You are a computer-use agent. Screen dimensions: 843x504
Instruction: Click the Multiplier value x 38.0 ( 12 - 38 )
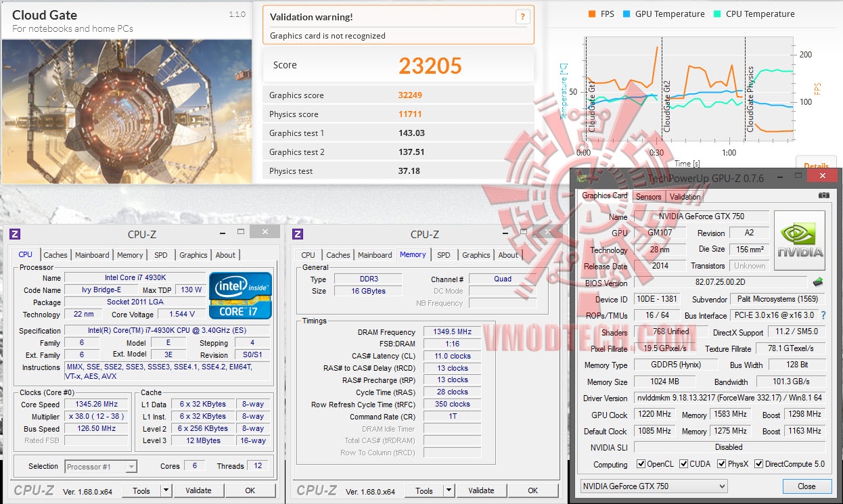click(x=97, y=417)
